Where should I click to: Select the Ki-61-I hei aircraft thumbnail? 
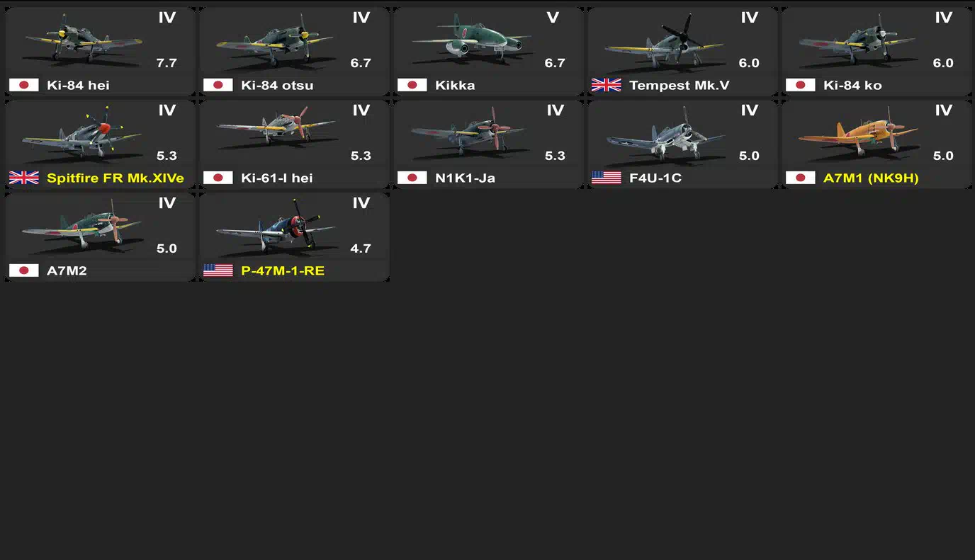(278, 132)
